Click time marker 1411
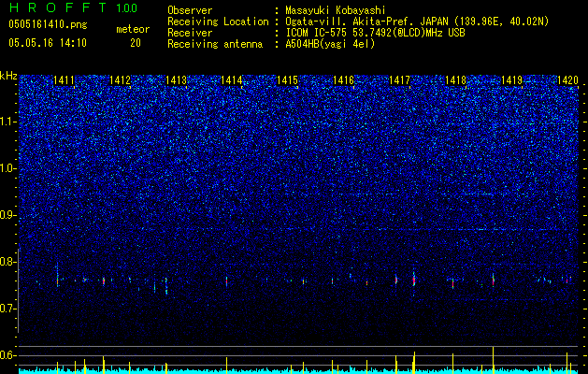 click(x=64, y=79)
